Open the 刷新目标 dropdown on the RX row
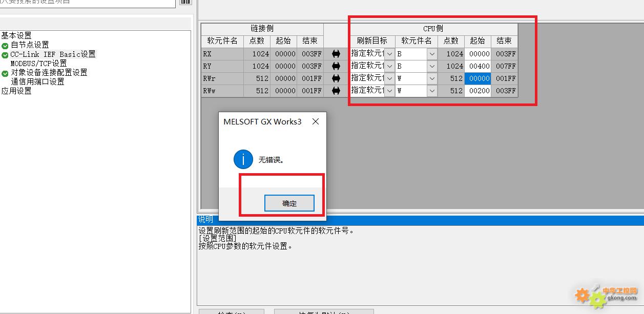This screenshot has height=314, width=644. click(389, 53)
